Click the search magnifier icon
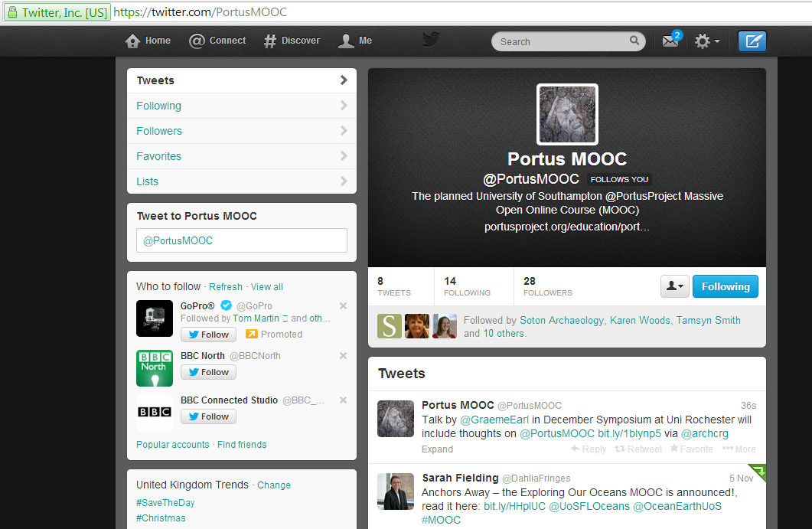812x529 pixels. pyautogui.click(x=634, y=41)
